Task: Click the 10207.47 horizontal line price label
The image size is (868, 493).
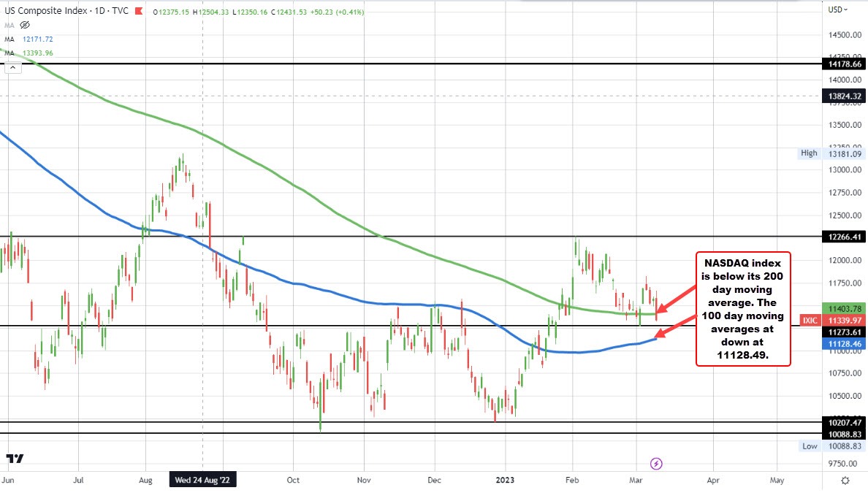Action: point(845,422)
